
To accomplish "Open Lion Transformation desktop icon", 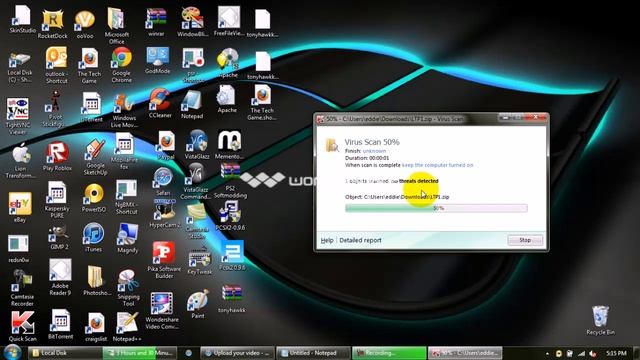I will coord(20,160).
